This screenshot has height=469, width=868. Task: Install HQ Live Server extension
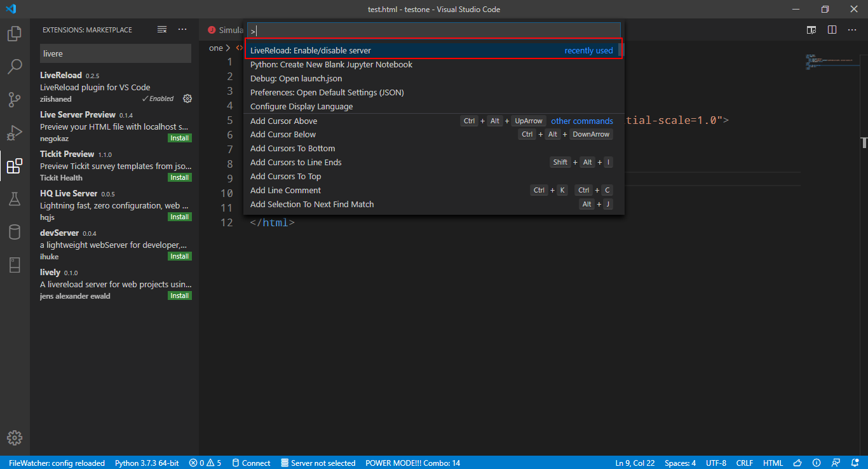tap(180, 217)
